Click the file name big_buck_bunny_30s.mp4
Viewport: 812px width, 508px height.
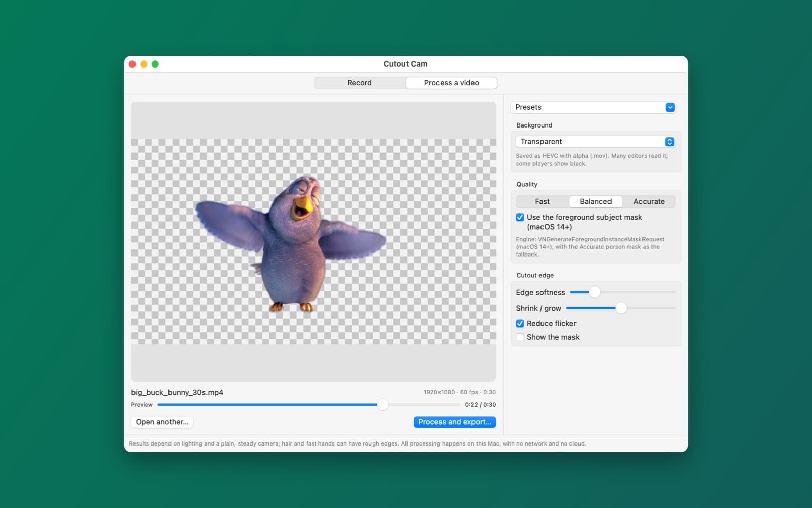(177, 392)
